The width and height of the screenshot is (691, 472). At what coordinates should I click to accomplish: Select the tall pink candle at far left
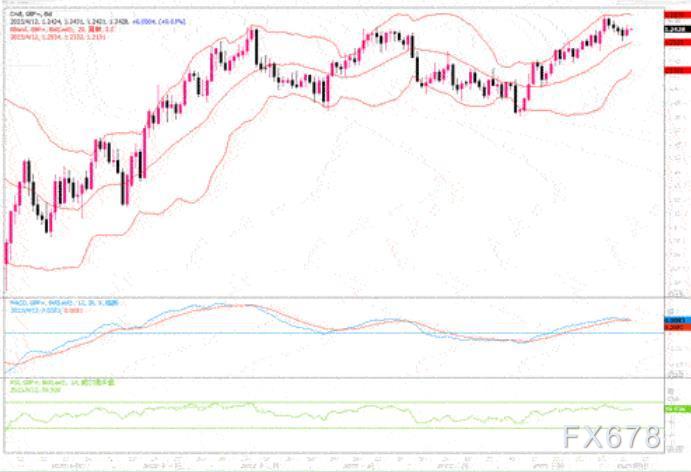pyautogui.click(x=8, y=223)
